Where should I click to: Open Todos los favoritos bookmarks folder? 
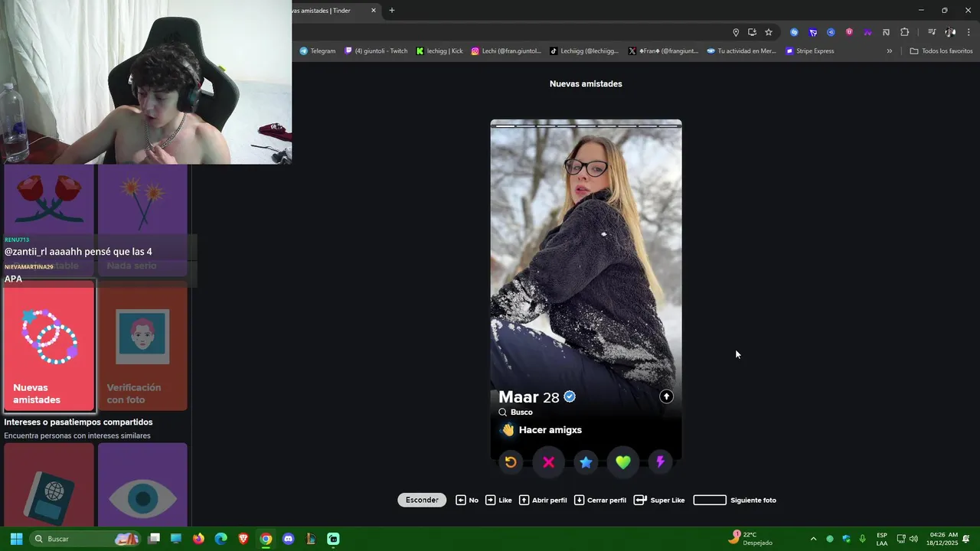point(941,51)
